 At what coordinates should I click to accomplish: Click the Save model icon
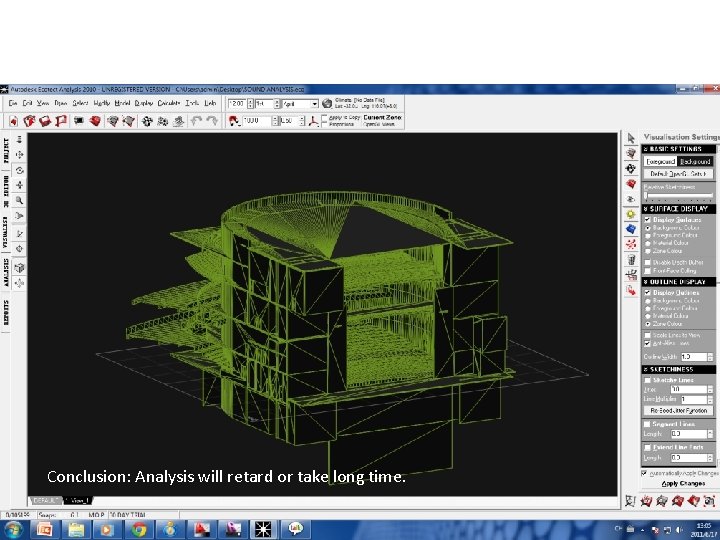click(x=45, y=121)
